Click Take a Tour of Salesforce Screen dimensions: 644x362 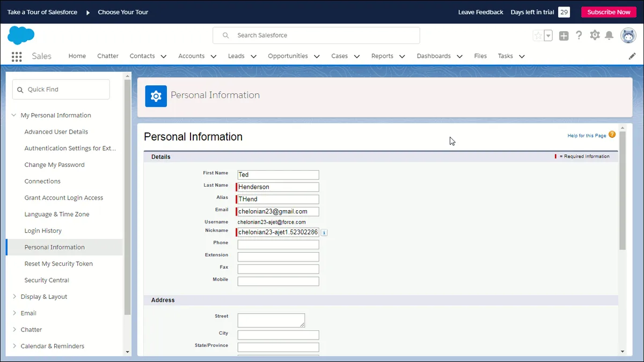tap(42, 12)
